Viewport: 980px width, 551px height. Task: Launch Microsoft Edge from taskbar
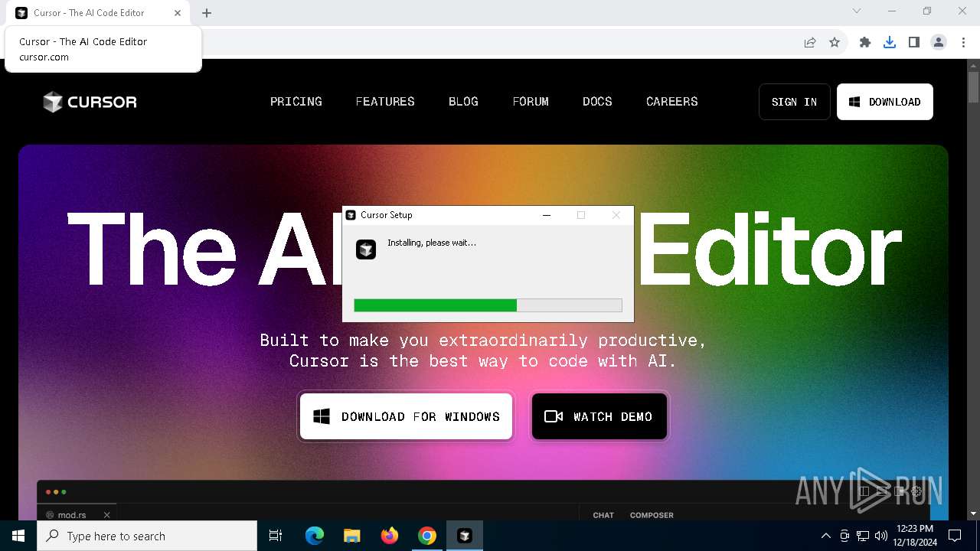315,536
